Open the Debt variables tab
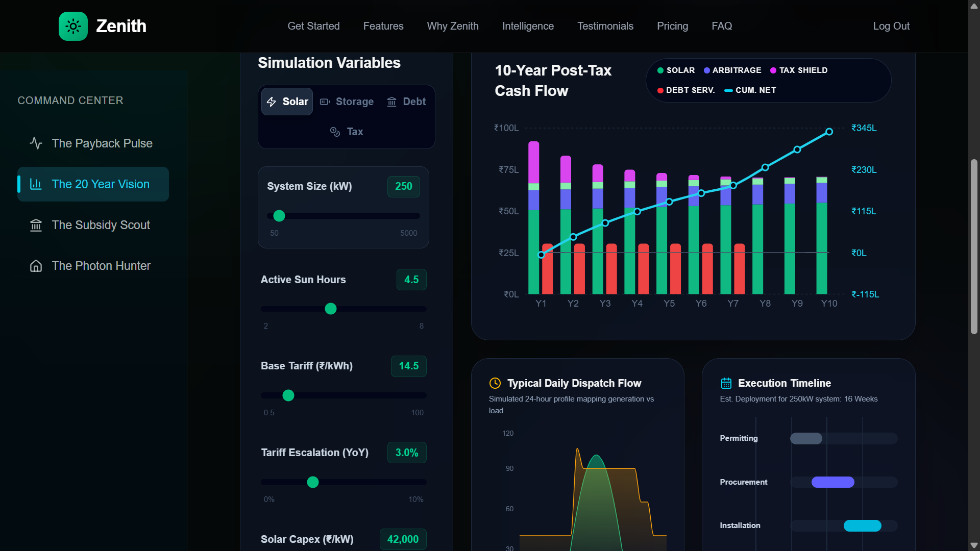The height and width of the screenshot is (551, 980). coord(406,102)
